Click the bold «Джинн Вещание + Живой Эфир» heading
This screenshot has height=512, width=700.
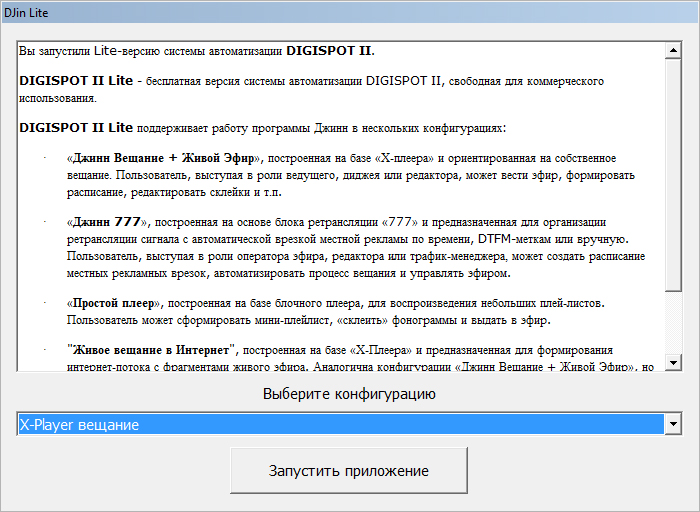pos(164,158)
